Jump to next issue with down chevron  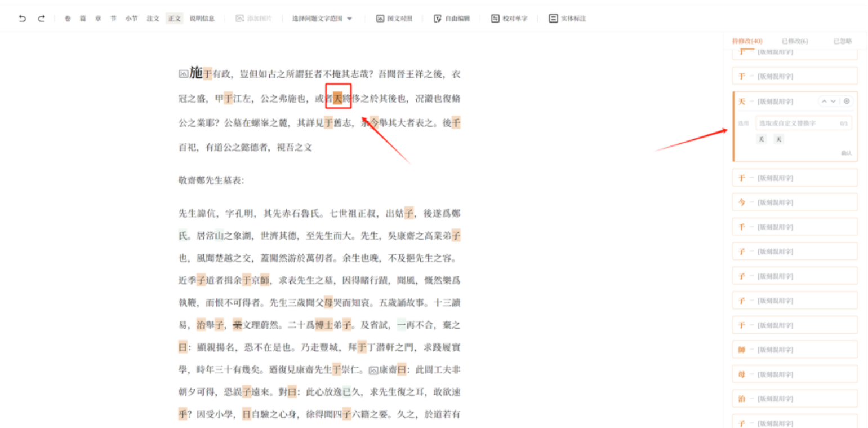click(834, 102)
